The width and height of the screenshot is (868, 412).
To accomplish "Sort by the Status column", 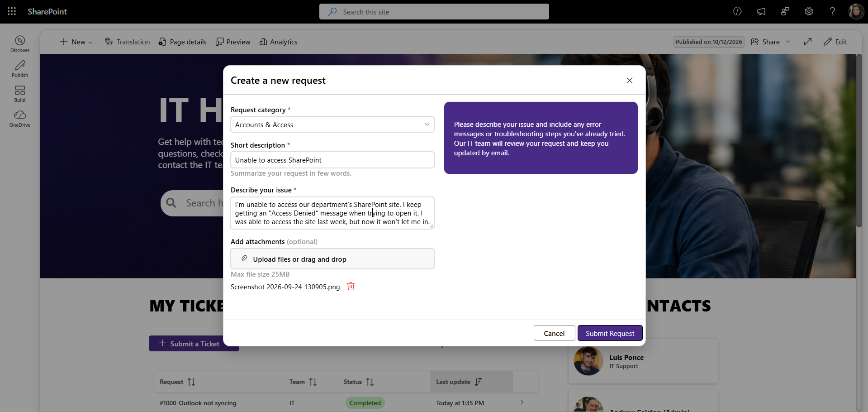I will (359, 382).
